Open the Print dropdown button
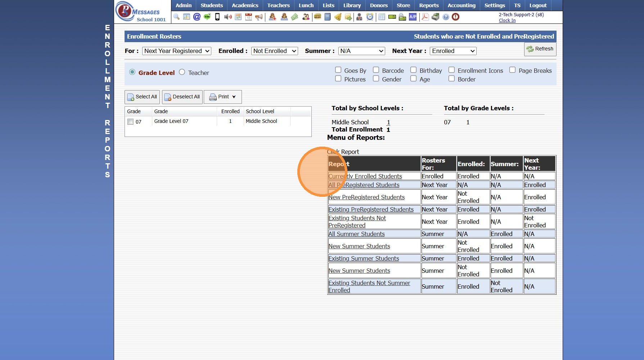Viewport: 644px width, 360px height. 223,97
